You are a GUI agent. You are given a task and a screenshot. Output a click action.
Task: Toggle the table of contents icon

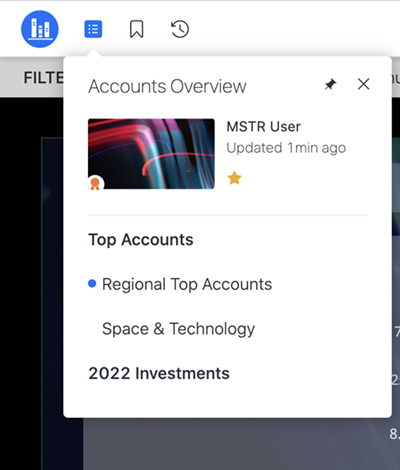tap(93, 29)
